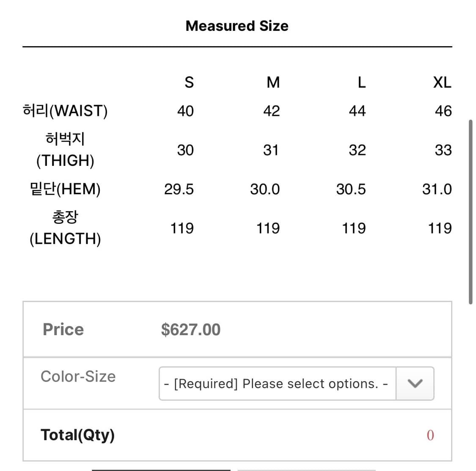Click the HEM row label
This screenshot has height=471, width=476.
[x=65, y=189]
